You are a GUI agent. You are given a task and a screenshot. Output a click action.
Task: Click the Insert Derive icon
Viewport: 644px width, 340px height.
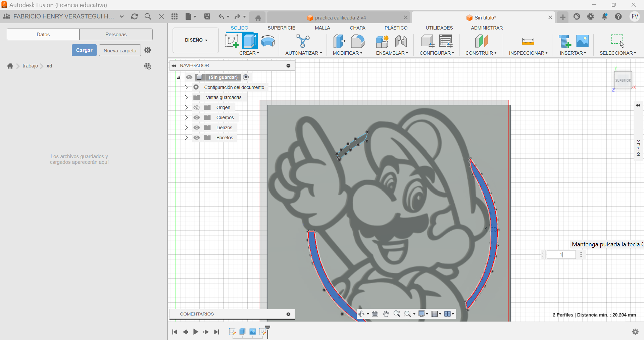(x=565, y=41)
